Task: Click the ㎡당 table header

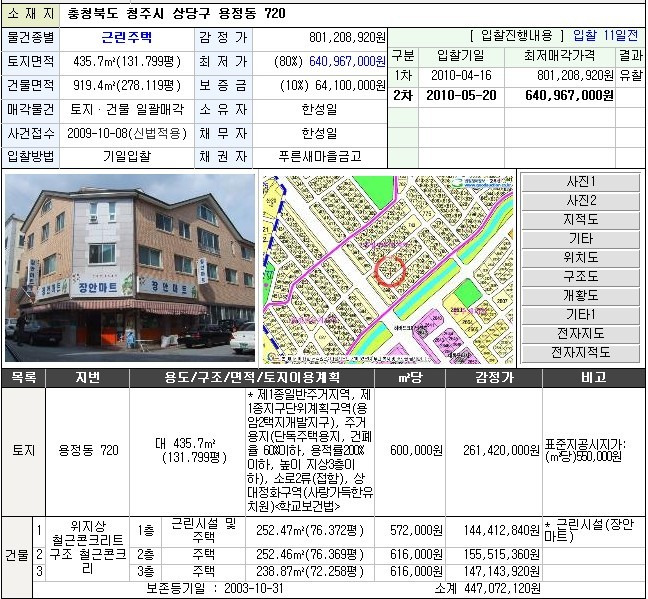Action: click(x=410, y=377)
